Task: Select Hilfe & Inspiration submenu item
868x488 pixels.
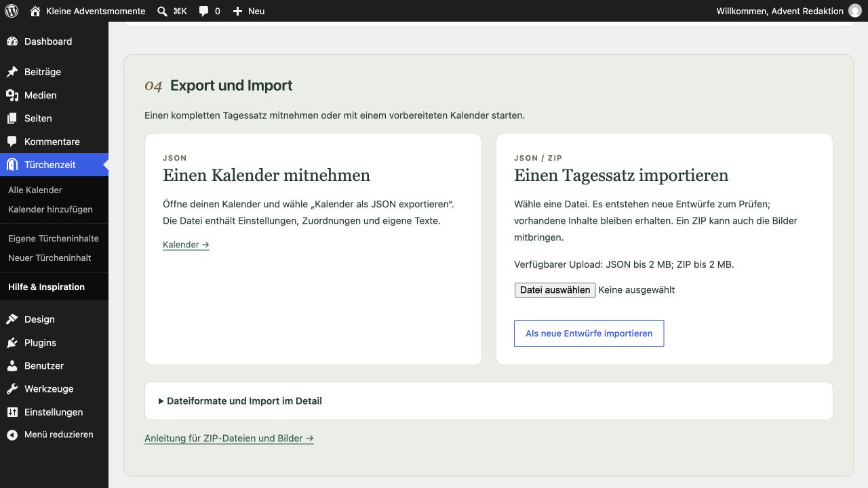Action: 46,287
